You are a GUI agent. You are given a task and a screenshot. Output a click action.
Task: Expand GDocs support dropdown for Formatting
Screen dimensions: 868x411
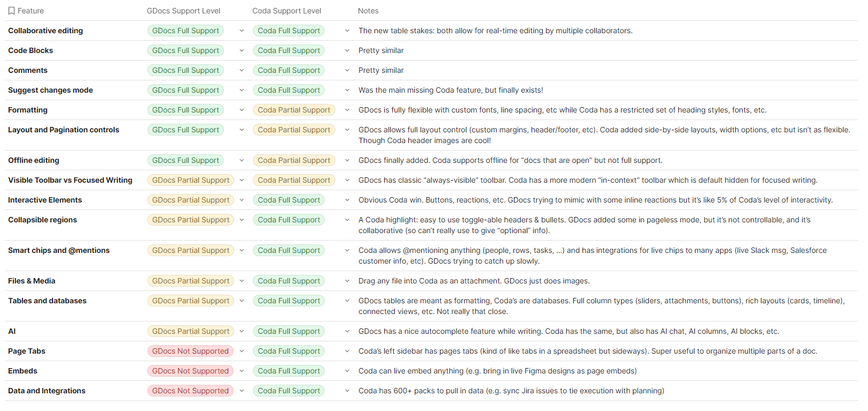coord(242,110)
